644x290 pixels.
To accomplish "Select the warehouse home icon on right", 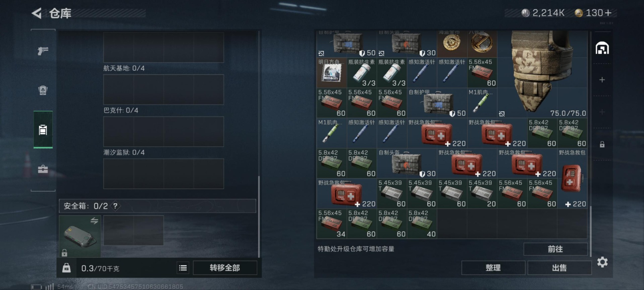I will point(602,48).
